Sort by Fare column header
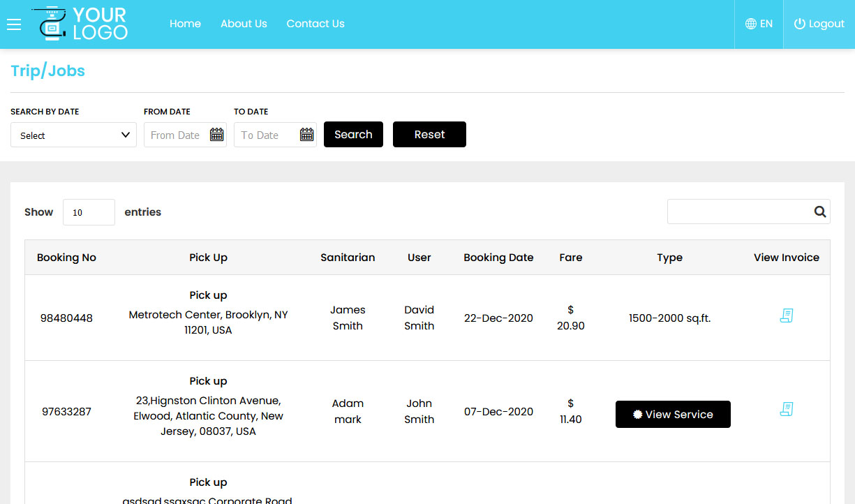 pos(571,258)
